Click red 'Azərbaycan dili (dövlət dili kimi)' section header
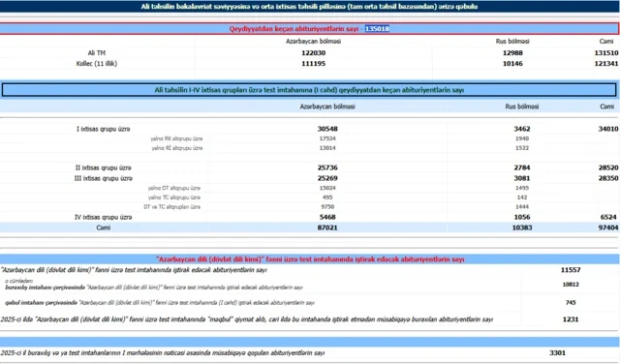Viewport: 620px width, 364px height. click(x=310, y=259)
